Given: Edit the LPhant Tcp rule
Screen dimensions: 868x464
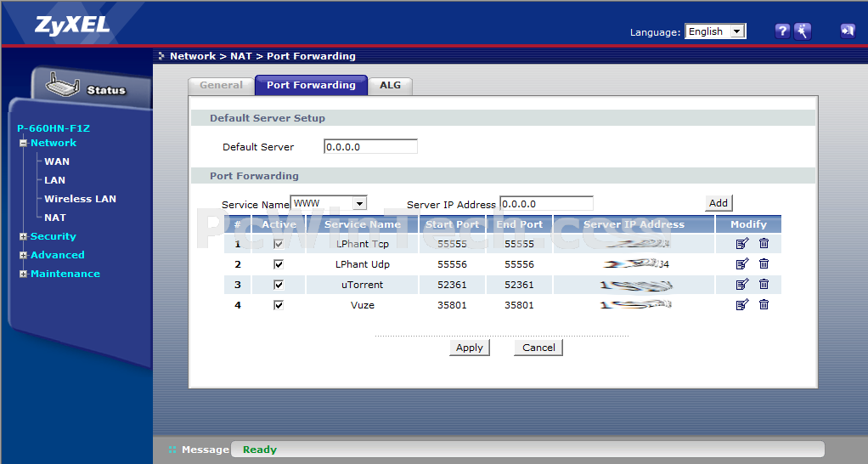Looking at the screenshot, I should coord(742,244).
